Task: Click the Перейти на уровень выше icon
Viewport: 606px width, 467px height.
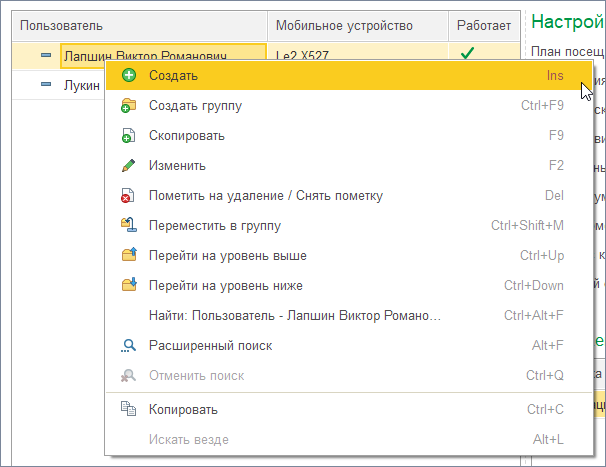Action: pos(128,256)
